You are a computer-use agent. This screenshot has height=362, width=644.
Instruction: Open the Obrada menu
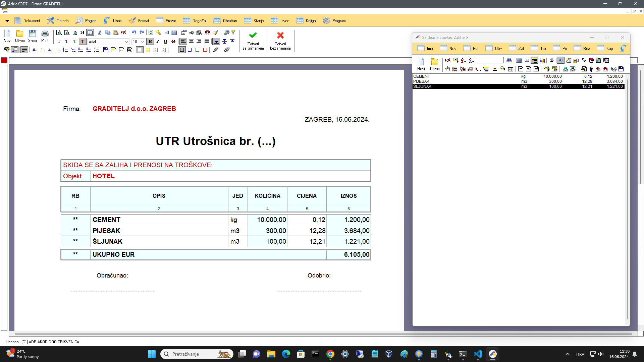tap(58, 21)
